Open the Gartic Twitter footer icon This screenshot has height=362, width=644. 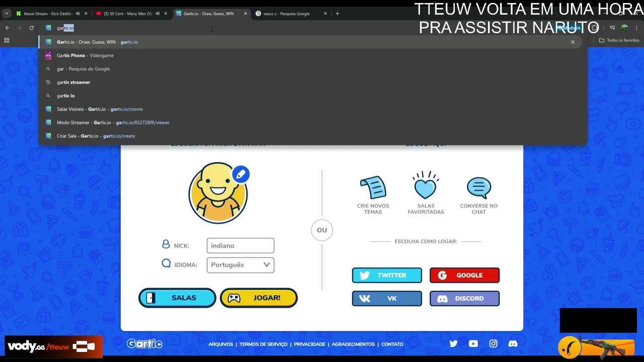453,343
